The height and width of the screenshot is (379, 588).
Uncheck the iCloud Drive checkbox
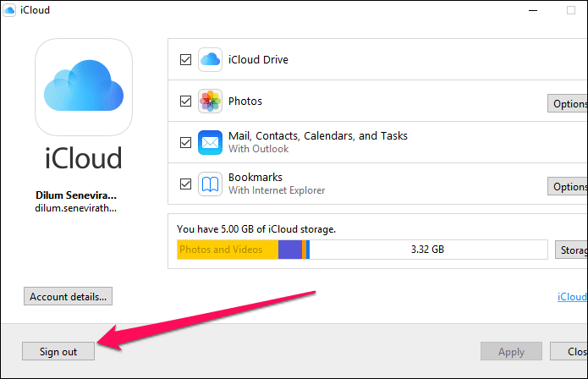coord(185,59)
